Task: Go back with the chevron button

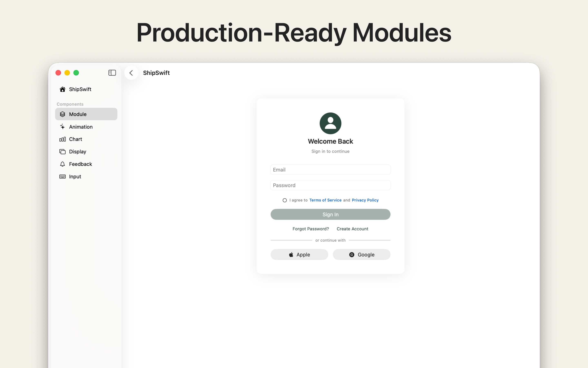Action: (131, 73)
